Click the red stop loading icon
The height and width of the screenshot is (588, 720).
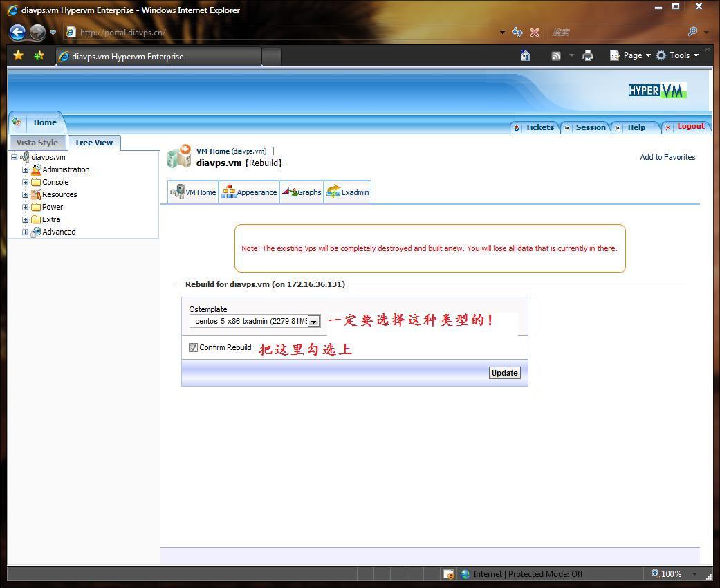coord(535,33)
